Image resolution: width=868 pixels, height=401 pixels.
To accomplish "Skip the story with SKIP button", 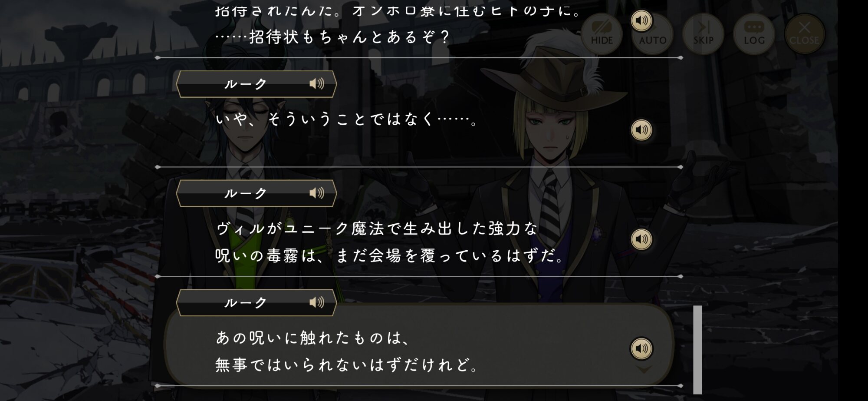I will click(x=703, y=34).
